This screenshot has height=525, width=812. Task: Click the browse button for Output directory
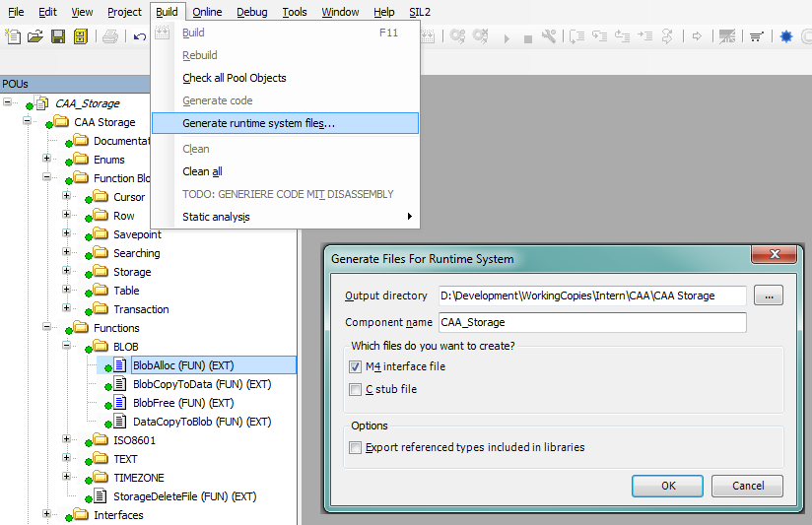[x=770, y=295]
